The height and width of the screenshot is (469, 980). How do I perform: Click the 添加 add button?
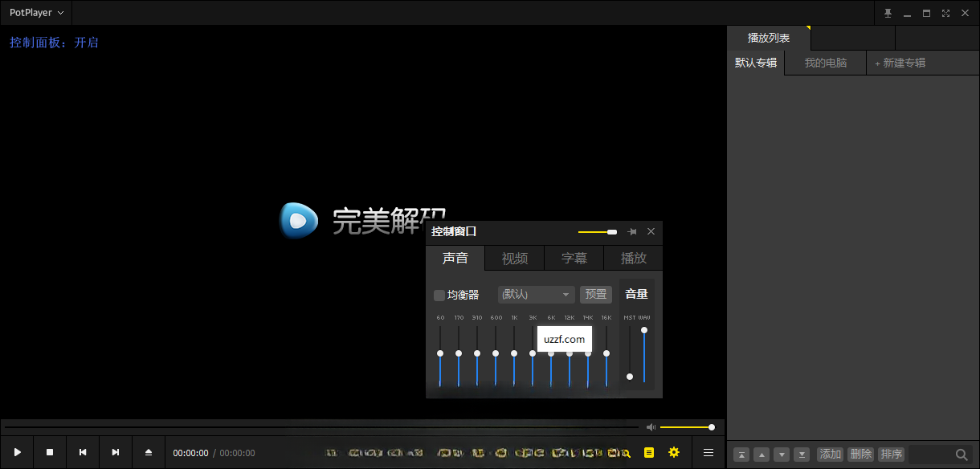click(x=831, y=455)
